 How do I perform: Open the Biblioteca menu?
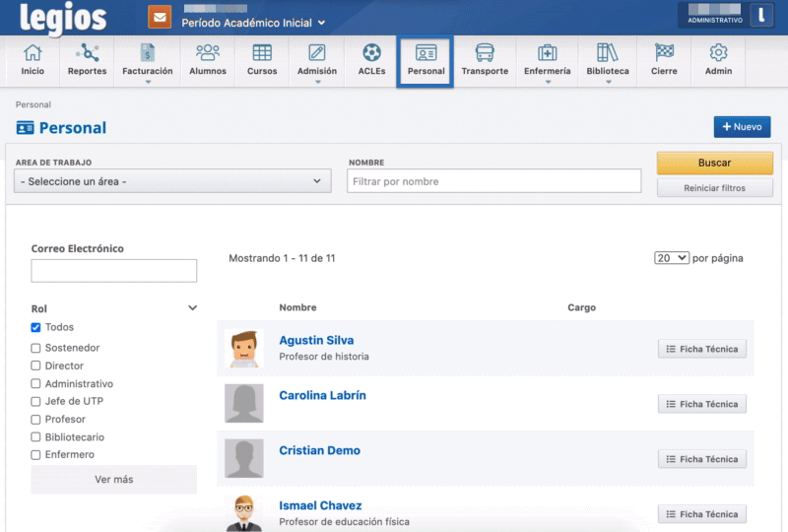pyautogui.click(x=608, y=62)
